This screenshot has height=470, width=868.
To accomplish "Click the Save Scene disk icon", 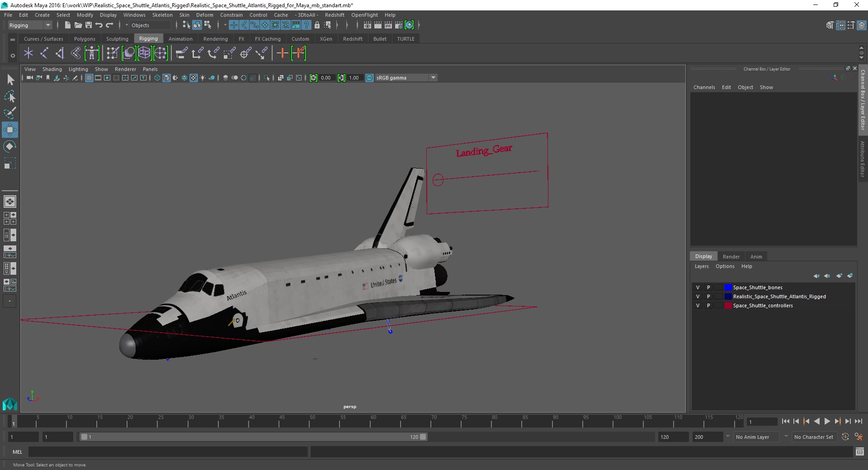I will click(89, 25).
